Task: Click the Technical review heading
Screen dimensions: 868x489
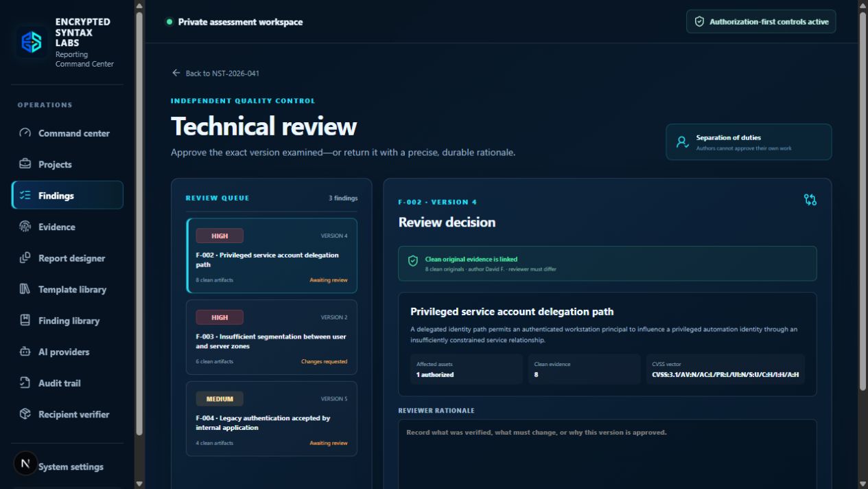Action: [263, 126]
